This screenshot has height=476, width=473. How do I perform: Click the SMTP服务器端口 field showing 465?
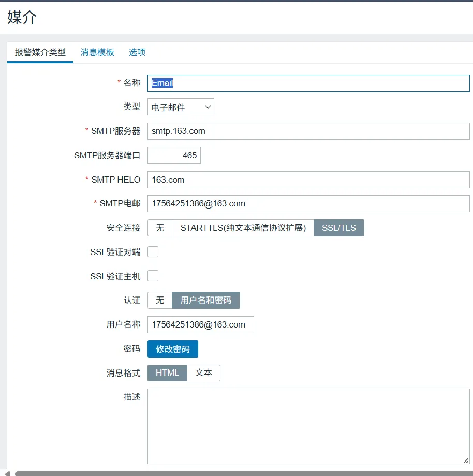pyautogui.click(x=174, y=156)
